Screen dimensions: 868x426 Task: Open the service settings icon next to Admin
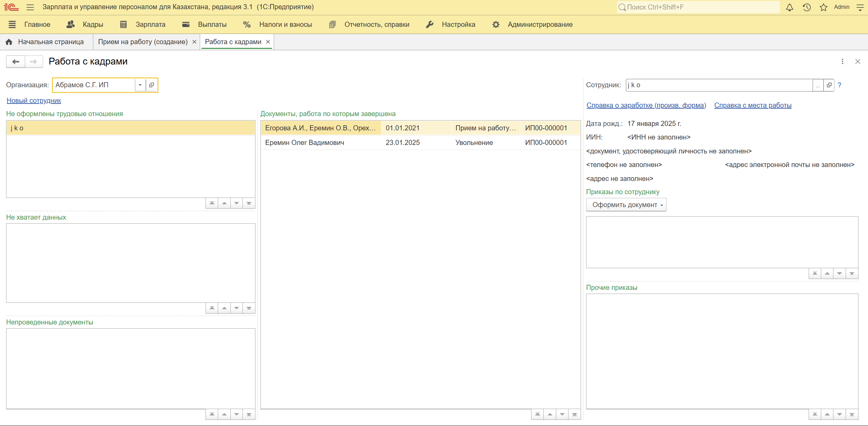tap(860, 7)
